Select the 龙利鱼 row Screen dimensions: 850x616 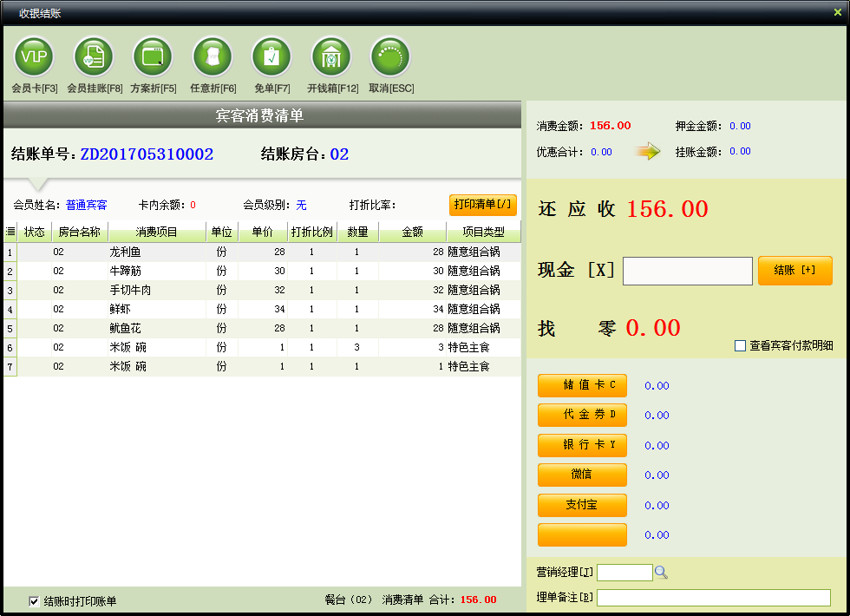pyautogui.click(x=262, y=252)
